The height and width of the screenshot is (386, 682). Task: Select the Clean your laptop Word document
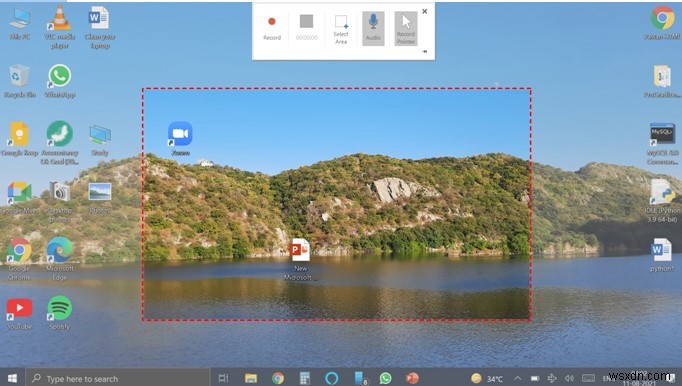pos(100,26)
